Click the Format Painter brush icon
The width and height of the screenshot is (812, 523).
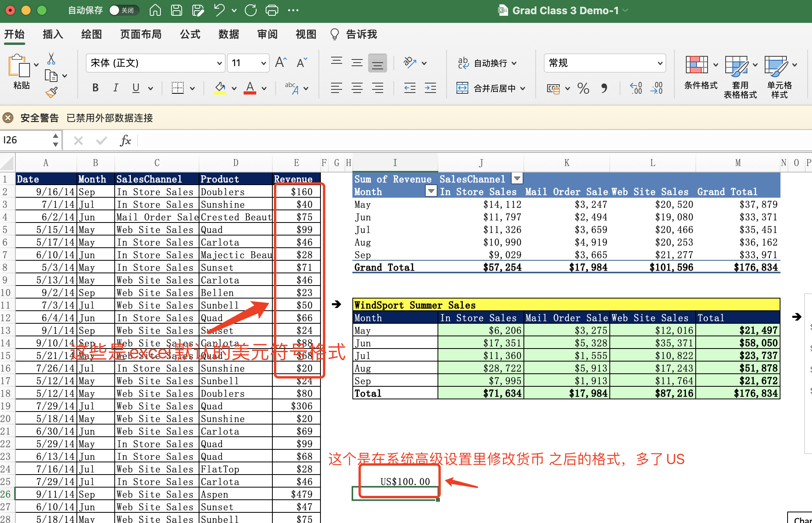[52, 93]
